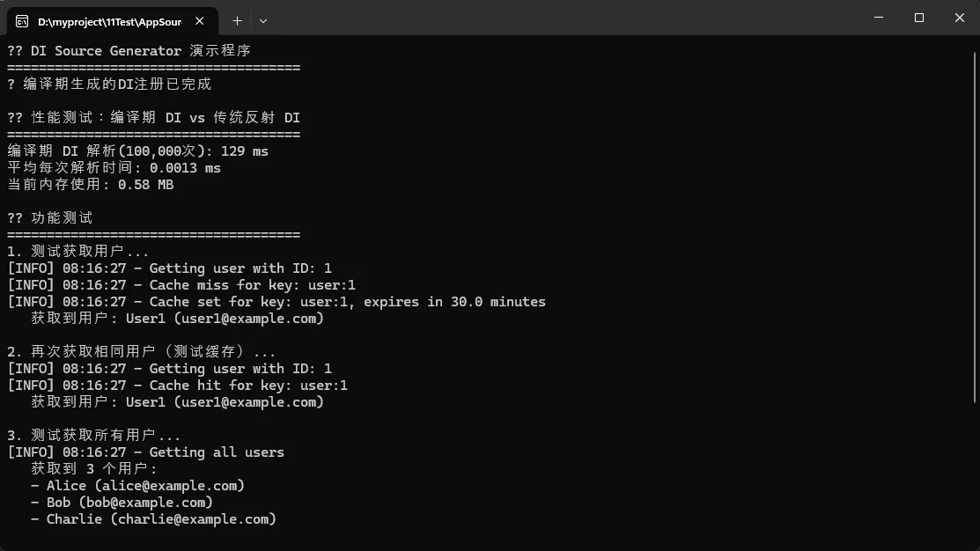Click the '129 ms' benchmark result text
The width and height of the screenshot is (980, 551).
click(x=245, y=151)
